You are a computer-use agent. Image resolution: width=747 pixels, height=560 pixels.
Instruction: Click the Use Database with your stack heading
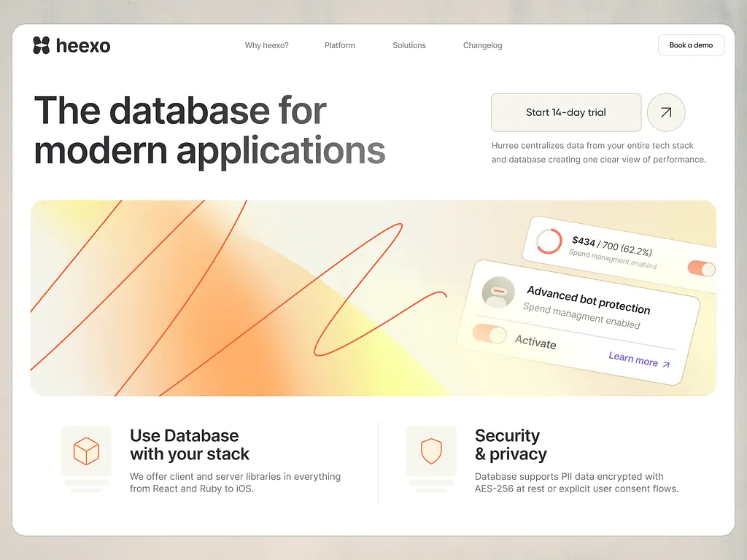189,445
